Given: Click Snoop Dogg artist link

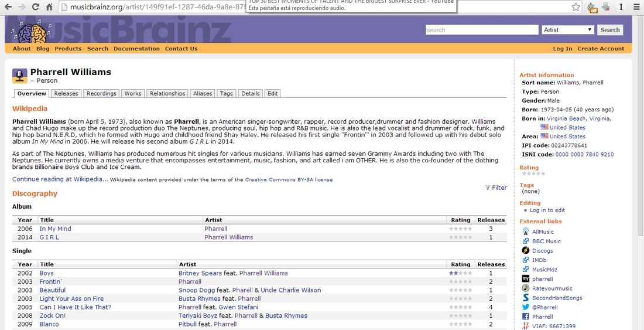Looking at the screenshot, I should [x=197, y=290].
